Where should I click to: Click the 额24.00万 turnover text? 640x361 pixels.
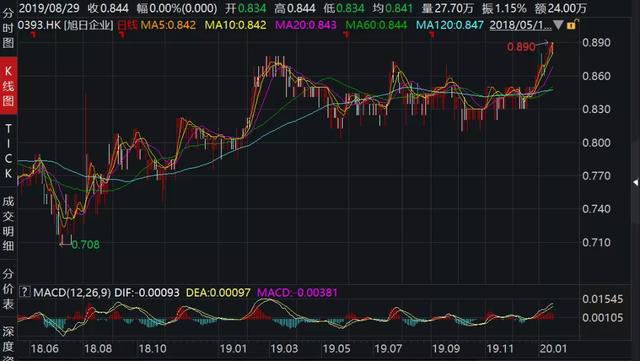(x=561, y=8)
